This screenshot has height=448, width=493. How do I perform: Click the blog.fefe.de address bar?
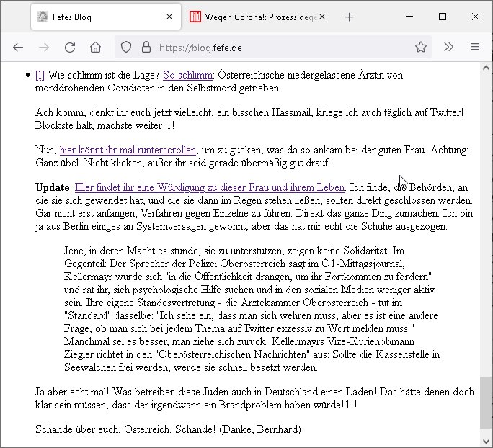click(x=274, y=48)
